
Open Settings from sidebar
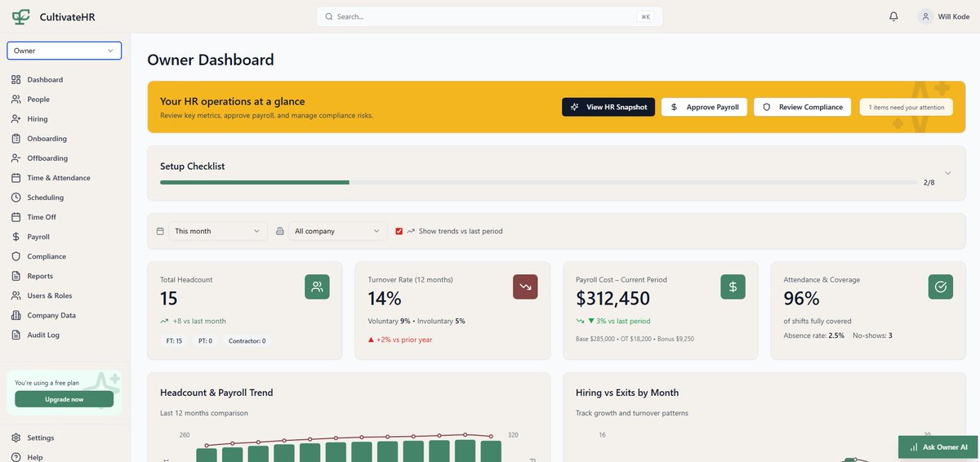[41, 438]
